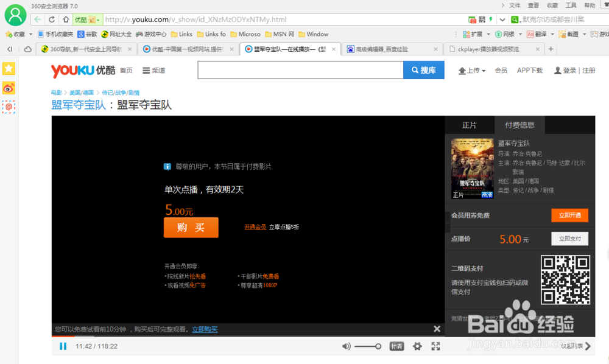Open the APP下载 link
The height and width of the screenshot is (364, 609).
pyautogui.click(x=530, y=70)
